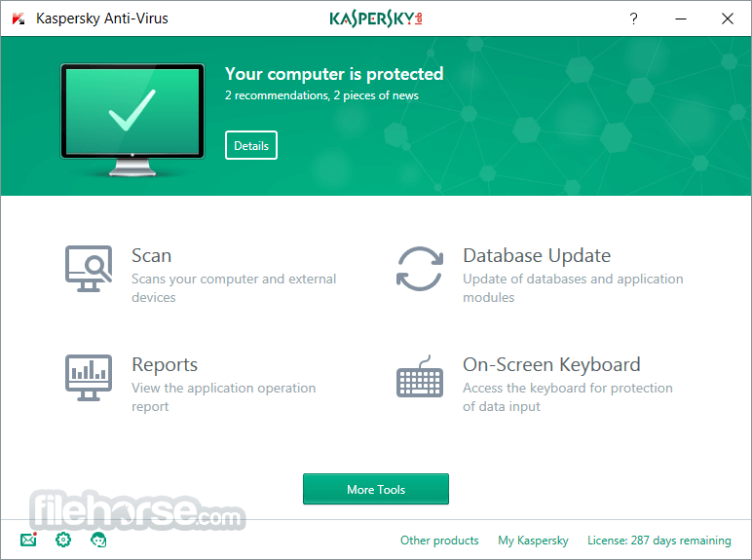
Task: Click the Kaspersky red K app icon
Action: tap(19, 19)
